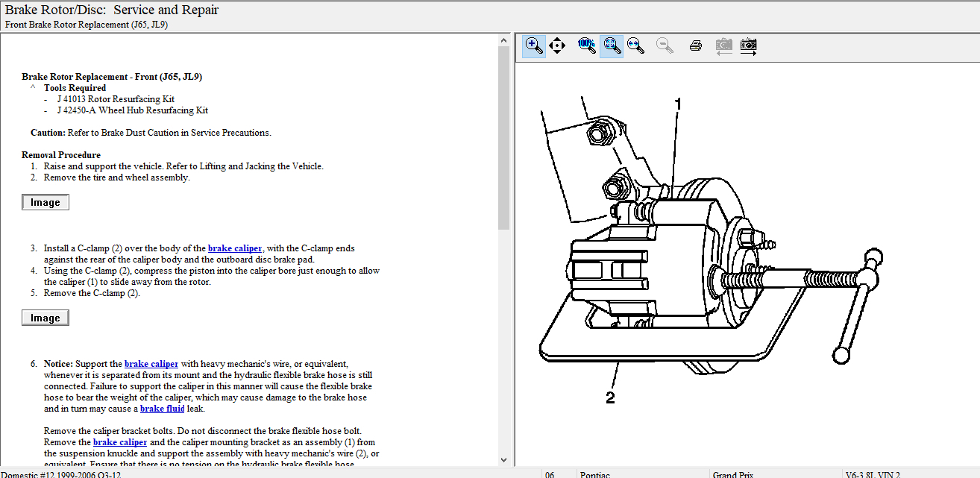Screen dimensions: 980x478
Task: Click brake caliper link after 'Remove the'
Action: (x=120, y=442)
